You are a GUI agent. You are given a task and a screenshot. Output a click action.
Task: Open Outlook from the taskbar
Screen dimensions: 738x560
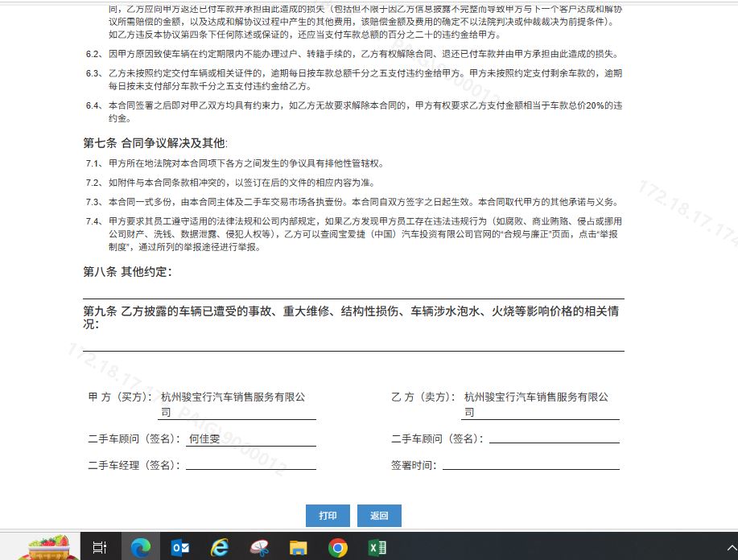(179, 547)
